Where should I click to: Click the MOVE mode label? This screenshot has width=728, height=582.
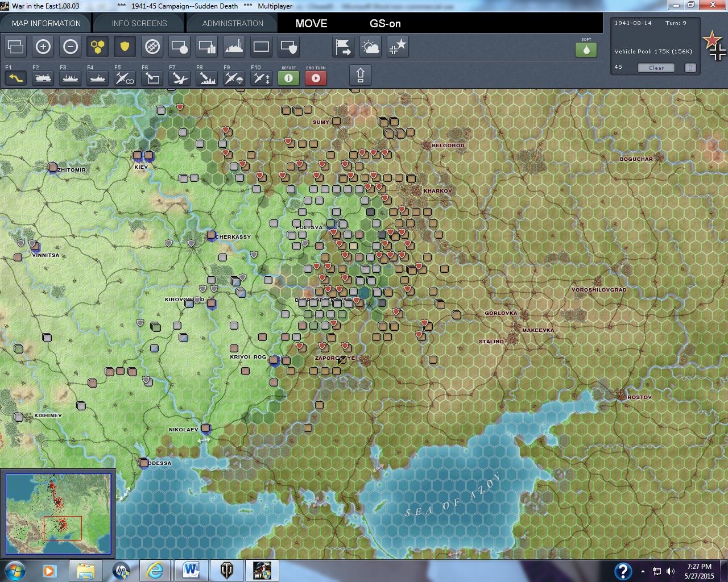311,24
